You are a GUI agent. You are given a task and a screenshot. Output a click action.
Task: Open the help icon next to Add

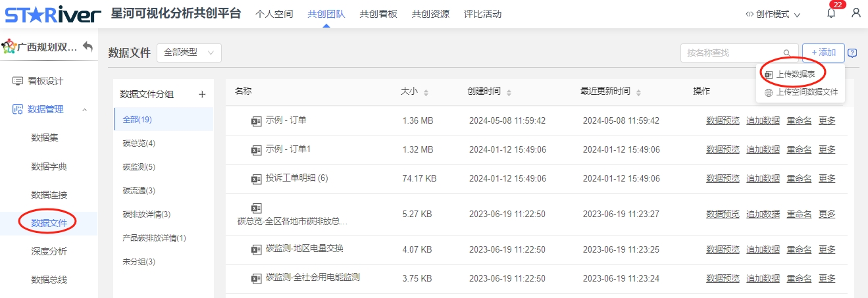click(852, 53)
